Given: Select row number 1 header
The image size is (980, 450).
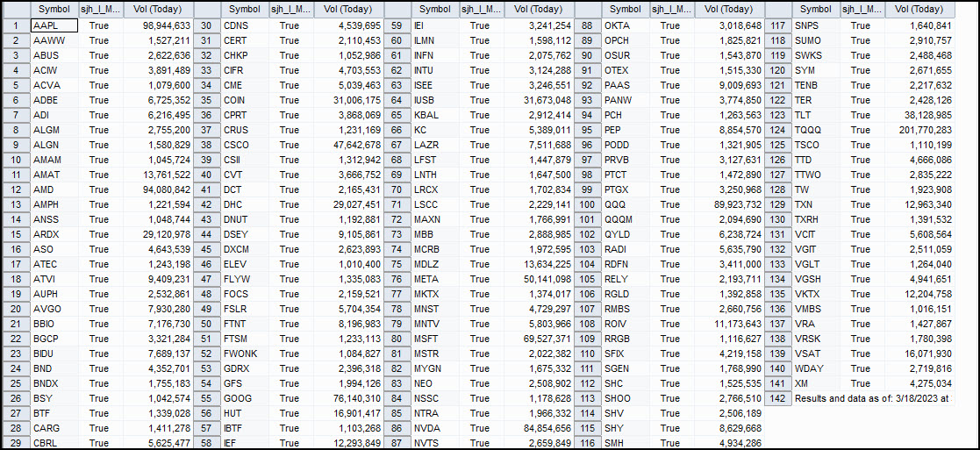Looking at the screenshot, I should (17, 25).
